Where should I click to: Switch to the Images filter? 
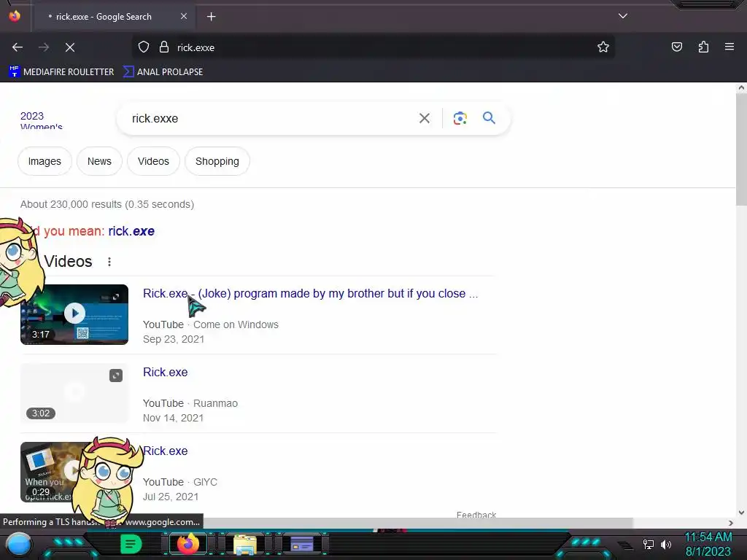click(x=44, y=161)
